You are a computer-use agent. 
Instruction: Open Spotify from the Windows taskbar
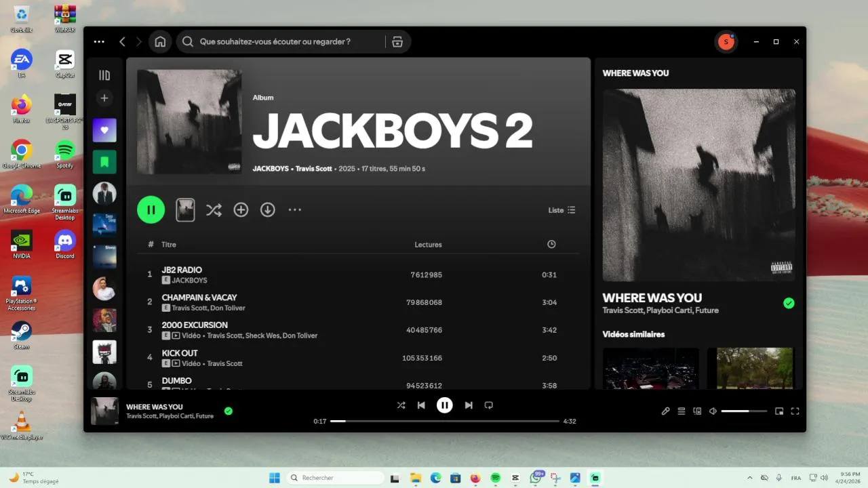pyautogui.click(x=495, y=478)
